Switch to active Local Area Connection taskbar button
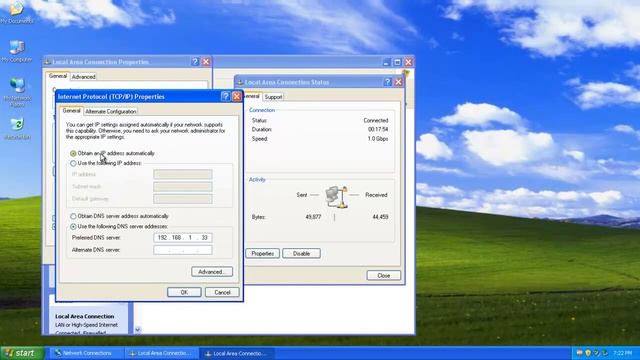Image resolution: width=640 pixels, height=360 pixels. [236, 353]
